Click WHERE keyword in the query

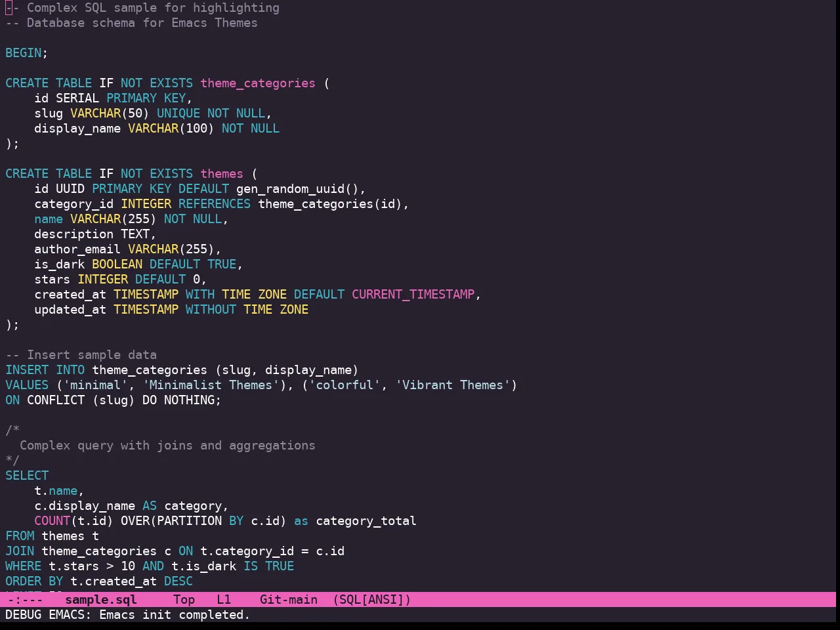(x=23, y=566)
